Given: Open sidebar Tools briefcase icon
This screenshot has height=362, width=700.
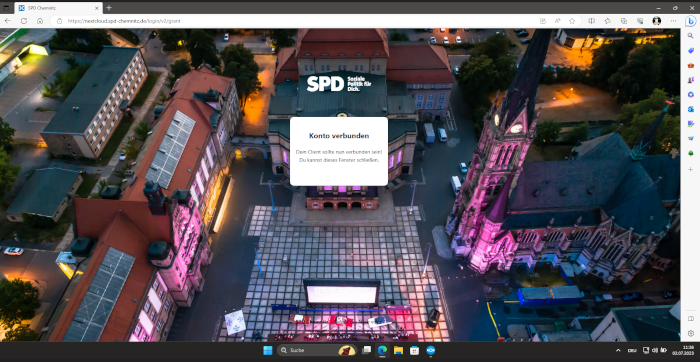Looking at the screenshot, I should 691,66.
